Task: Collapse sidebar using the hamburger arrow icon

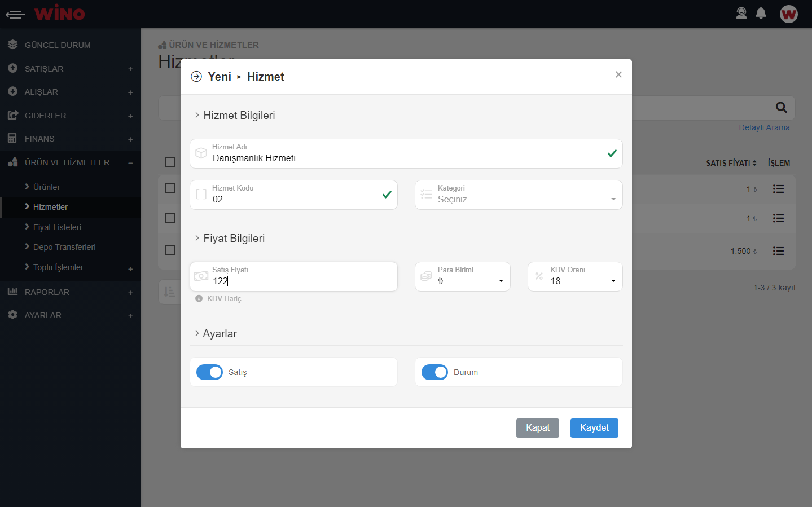Action: (x=15, y=15)
